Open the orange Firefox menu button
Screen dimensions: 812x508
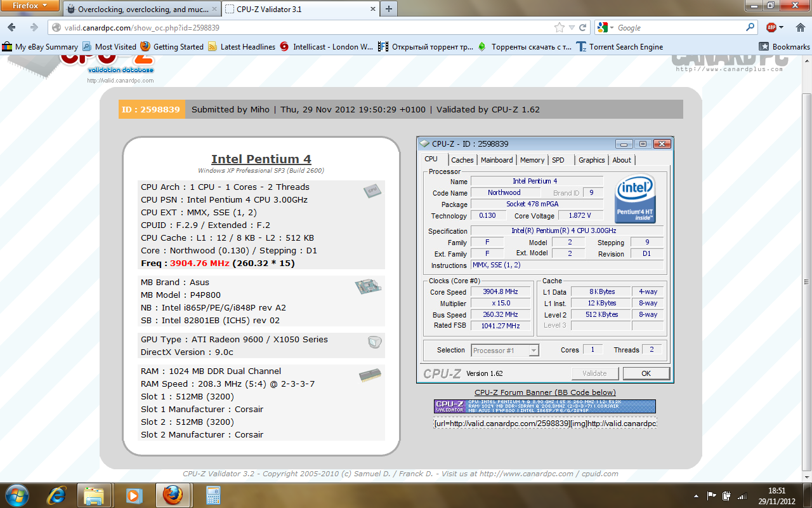[30, 6]
